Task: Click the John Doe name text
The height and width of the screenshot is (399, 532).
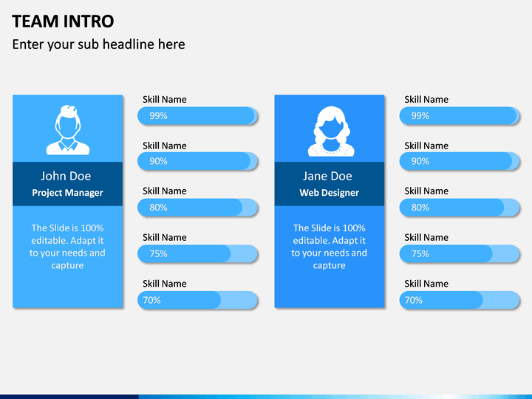Action: pyautogui.click(x=66, y=176)
